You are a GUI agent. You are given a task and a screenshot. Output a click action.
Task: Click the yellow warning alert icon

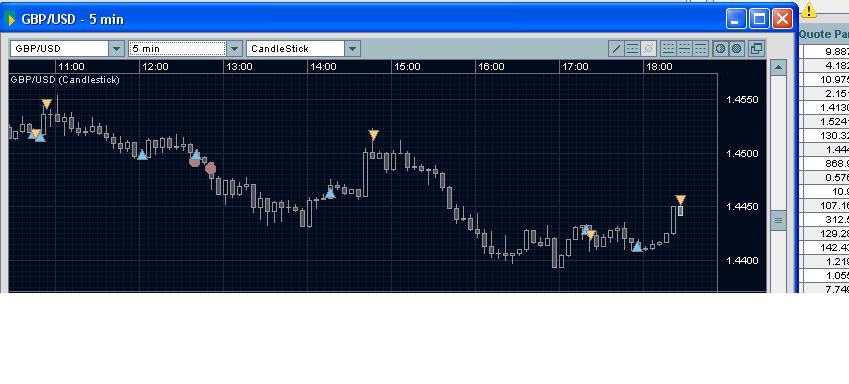click(x=809, y=10)
